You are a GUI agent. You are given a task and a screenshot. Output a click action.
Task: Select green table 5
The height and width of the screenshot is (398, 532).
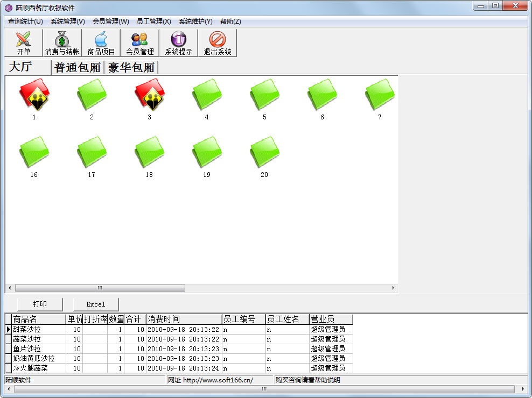(264, 95)
